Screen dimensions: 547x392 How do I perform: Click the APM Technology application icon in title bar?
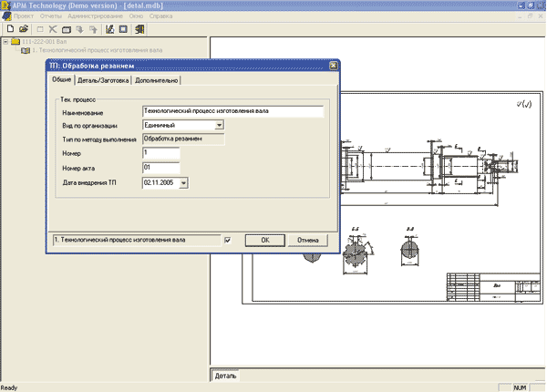tap(6, 5)
